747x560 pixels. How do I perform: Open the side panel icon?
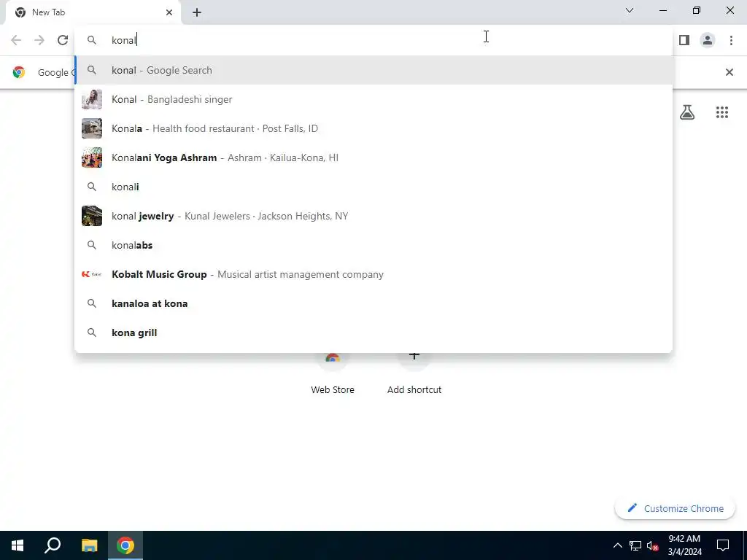(684, 40)
